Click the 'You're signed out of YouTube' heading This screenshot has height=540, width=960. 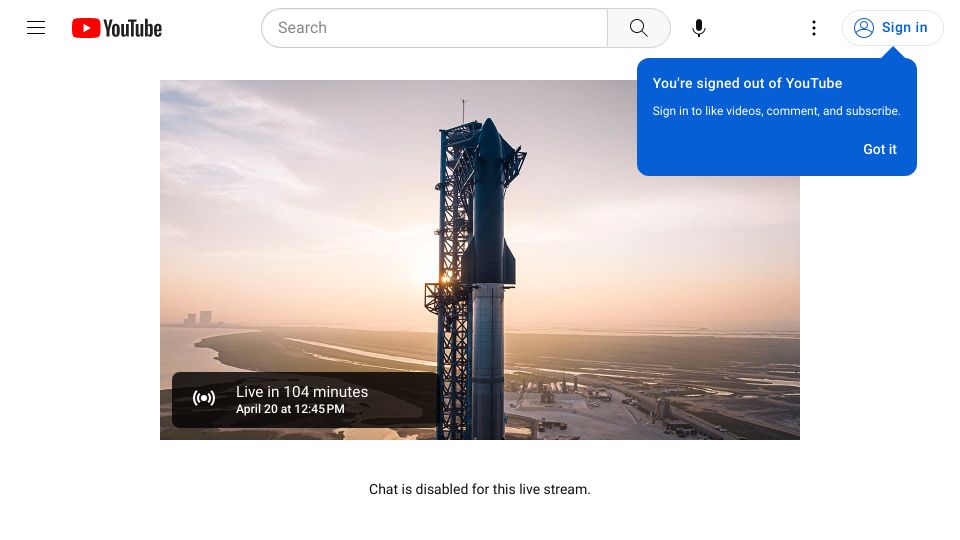pos(747,83)
